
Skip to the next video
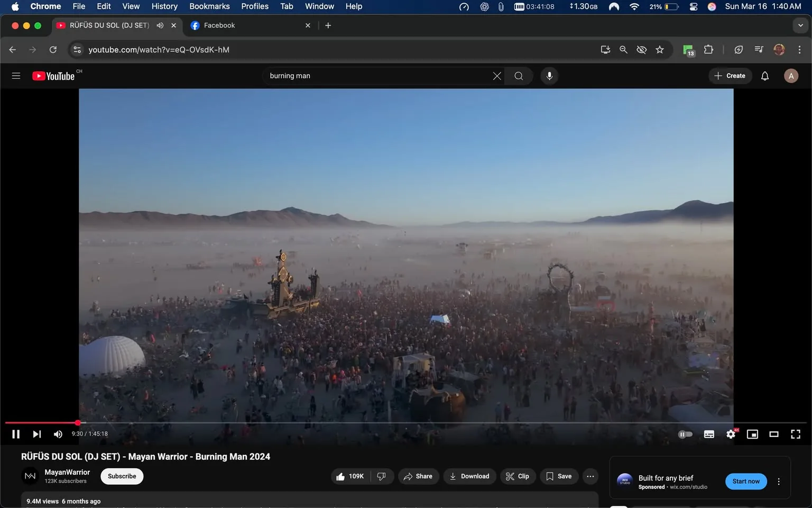36,434
